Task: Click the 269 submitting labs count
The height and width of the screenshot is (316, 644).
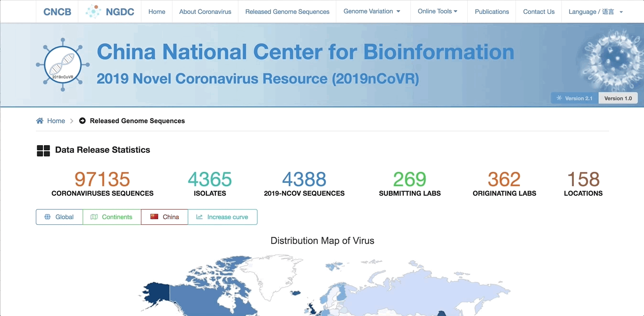Action: pos(410,179)
